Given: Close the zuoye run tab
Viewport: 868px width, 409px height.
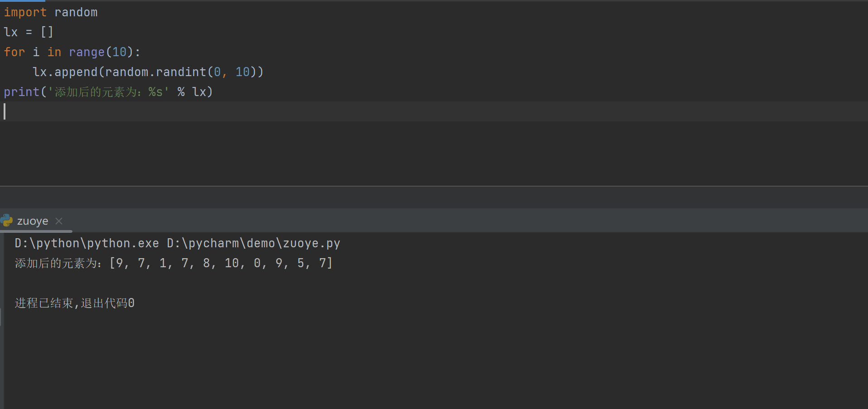Looking at the screenshot, I should (59, 221).
